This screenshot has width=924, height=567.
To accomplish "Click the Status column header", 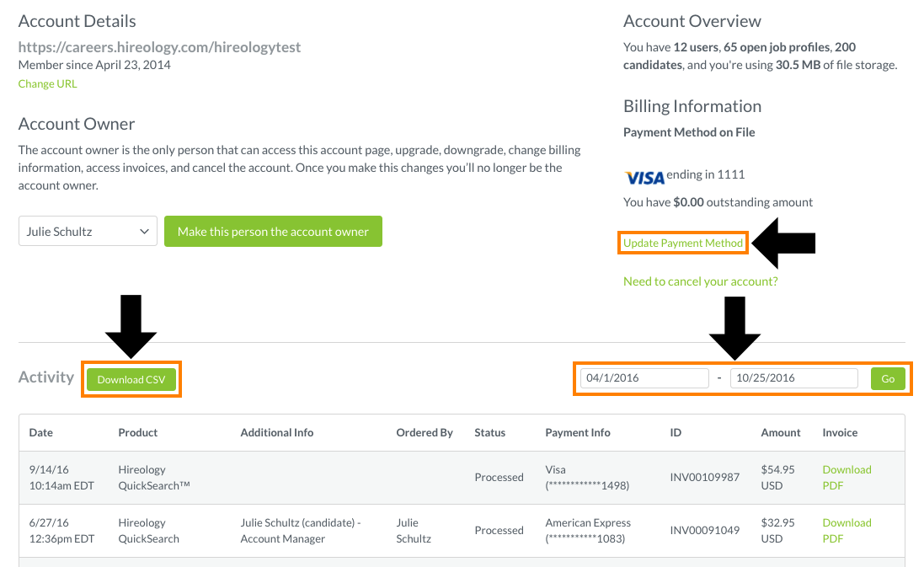I will [x=489, y=432].
